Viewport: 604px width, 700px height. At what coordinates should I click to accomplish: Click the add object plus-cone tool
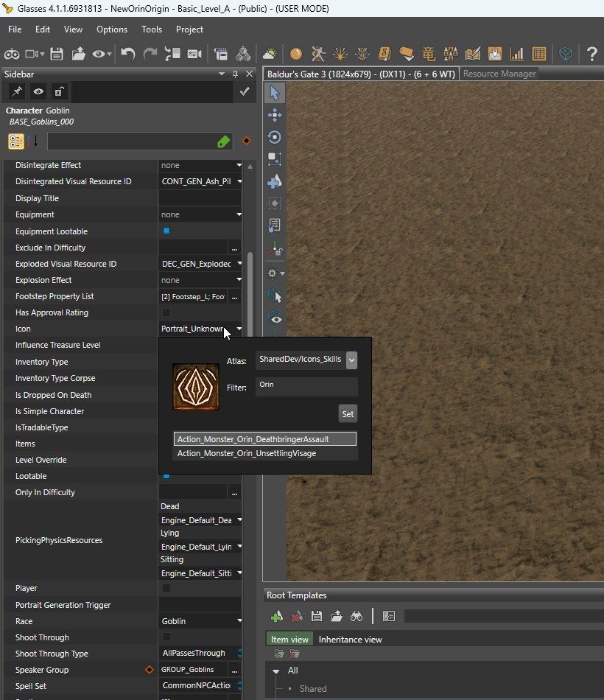[x=275, y=181]
